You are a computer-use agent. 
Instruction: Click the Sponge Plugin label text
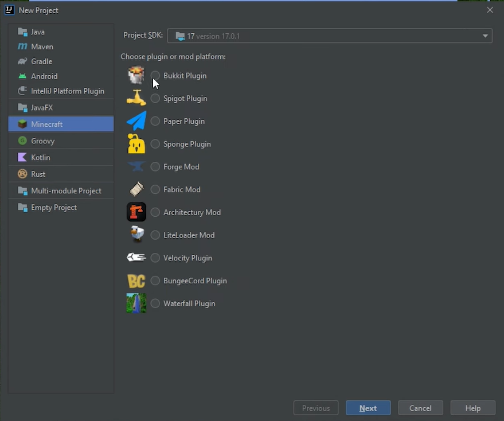point(187,144)
